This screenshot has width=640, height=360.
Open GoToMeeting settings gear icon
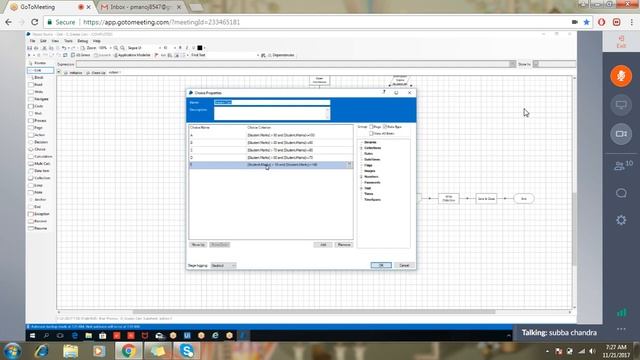(621, 220)
